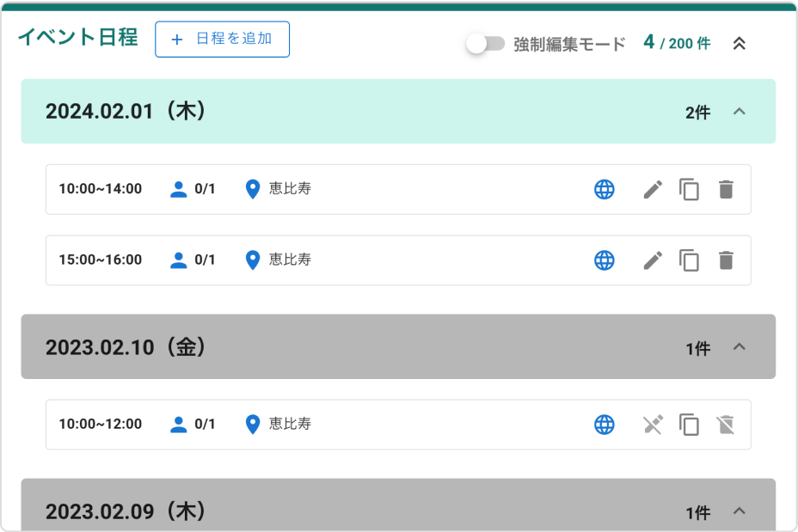
Task: Click the 恵比寿 location on 15:00~16:00 row
Action: tap(289, 260)
